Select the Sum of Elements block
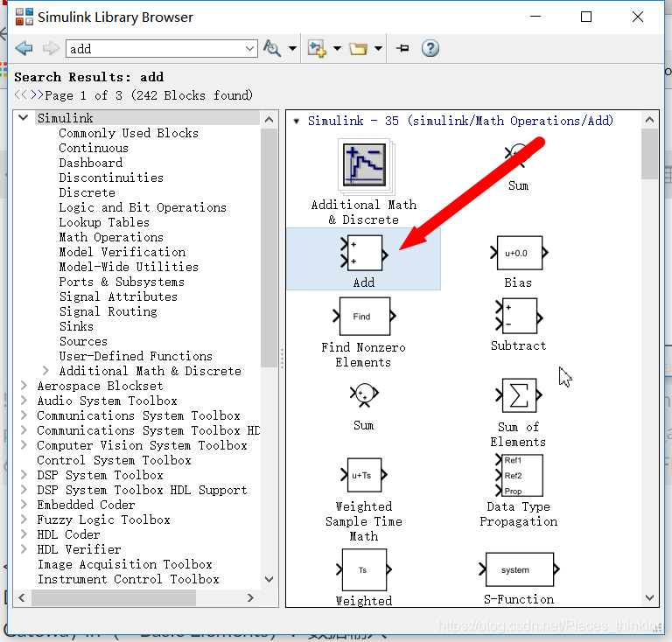The width and height of the screenshot is (672, 642). pos(519,394)
